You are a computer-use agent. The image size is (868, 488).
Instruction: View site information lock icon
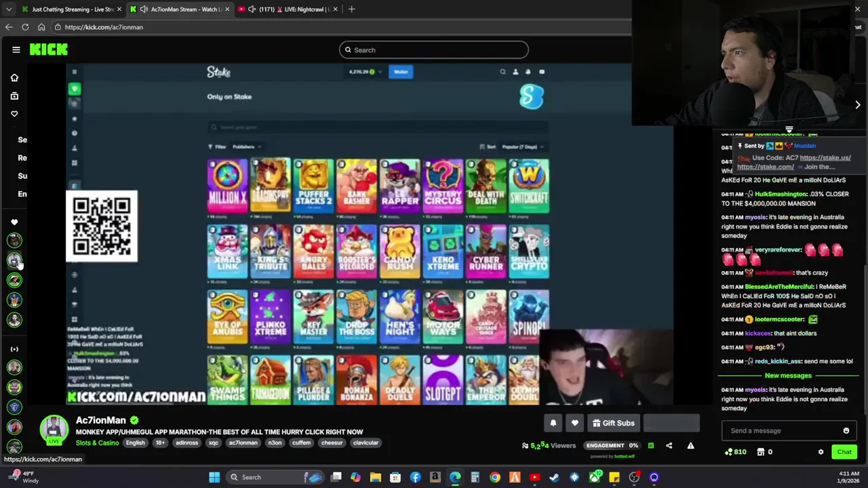point(59,27)
